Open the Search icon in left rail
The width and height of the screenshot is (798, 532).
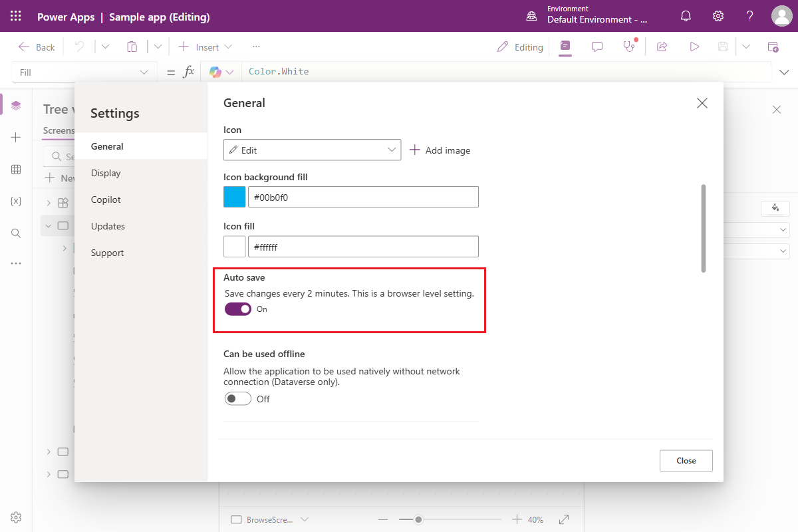pyautogui.click(x=16, y=233)
